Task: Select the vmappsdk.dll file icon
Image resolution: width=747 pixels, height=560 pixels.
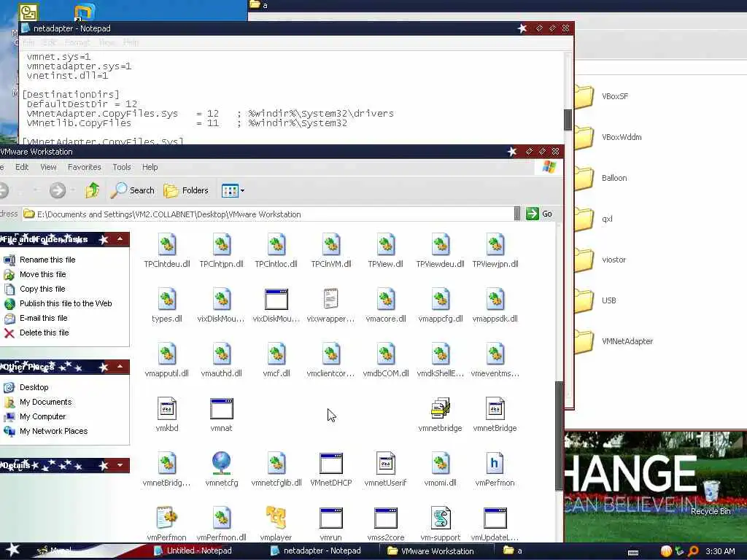Action: tap(495, 299)
